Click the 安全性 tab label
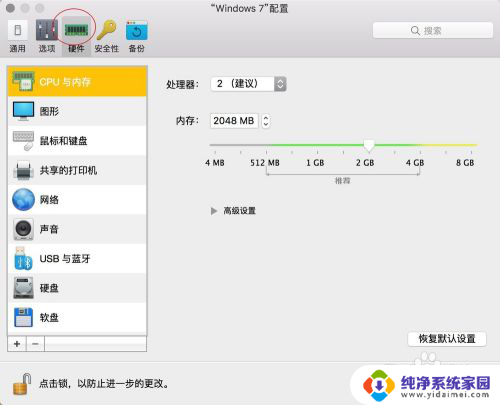Viewport: 500px width, 405px height. point(107,49)
